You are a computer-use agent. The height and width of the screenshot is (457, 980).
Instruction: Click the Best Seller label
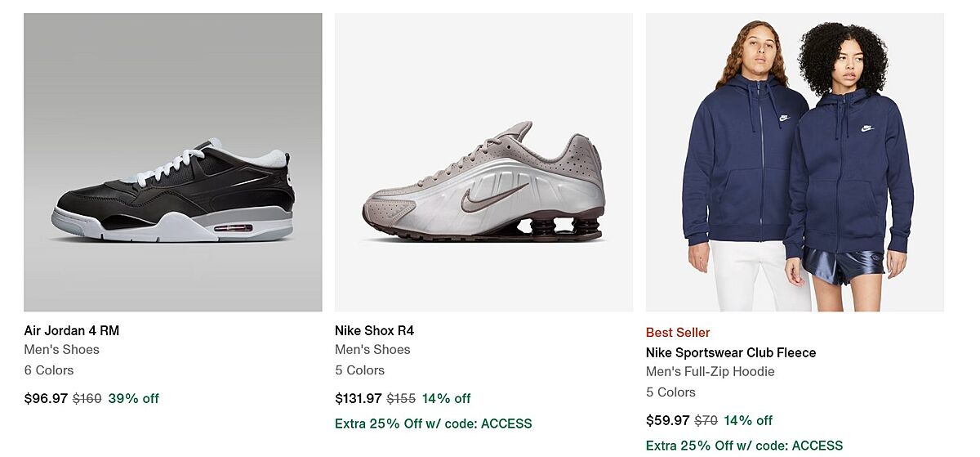click(678, 333)
